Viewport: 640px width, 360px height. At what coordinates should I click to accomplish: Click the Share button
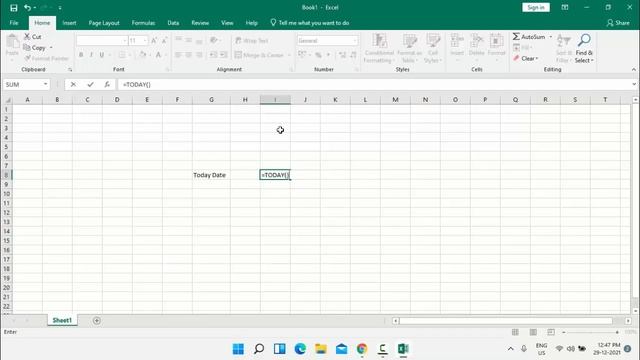(618, 23)
